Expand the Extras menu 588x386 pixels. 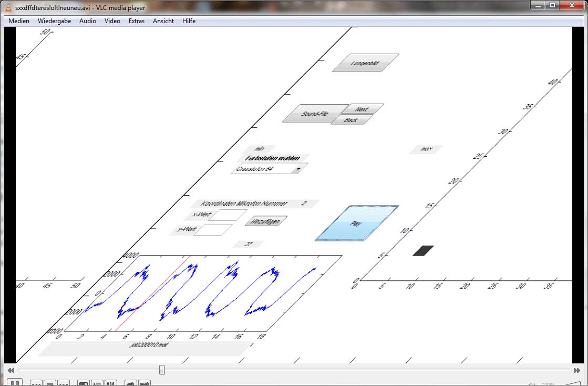(x=137, y=21)
